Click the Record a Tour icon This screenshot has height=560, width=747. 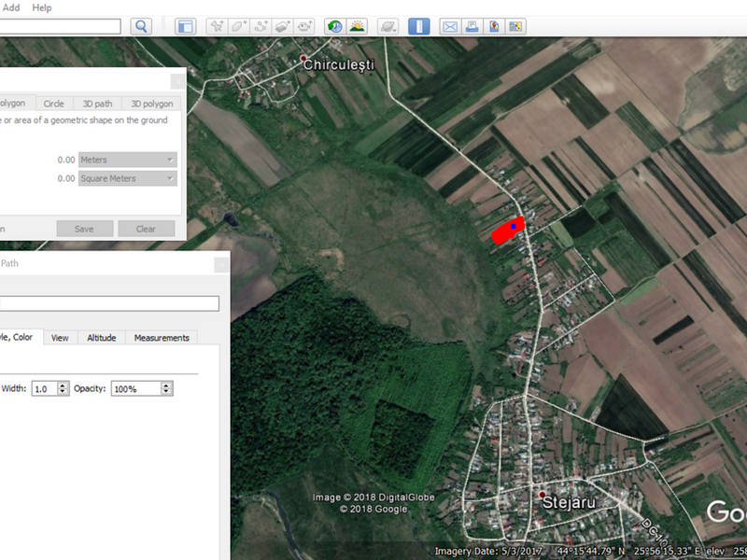point(306,26)
